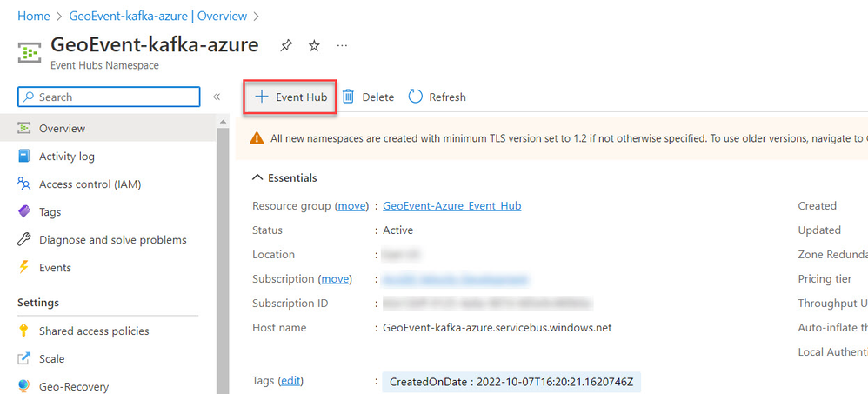Click edit link next to Tags
868x394 pixels.
(x=290, y=381)
